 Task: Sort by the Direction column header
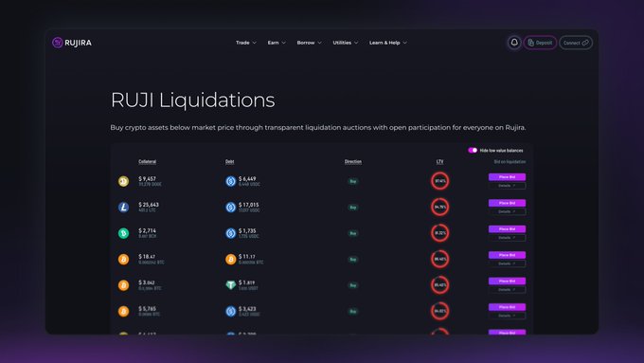(353, 161)
